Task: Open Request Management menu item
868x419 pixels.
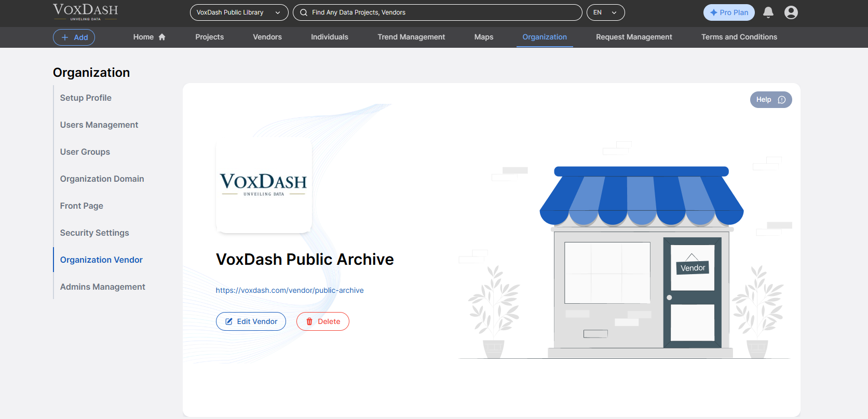Action: tap(634, 37)
